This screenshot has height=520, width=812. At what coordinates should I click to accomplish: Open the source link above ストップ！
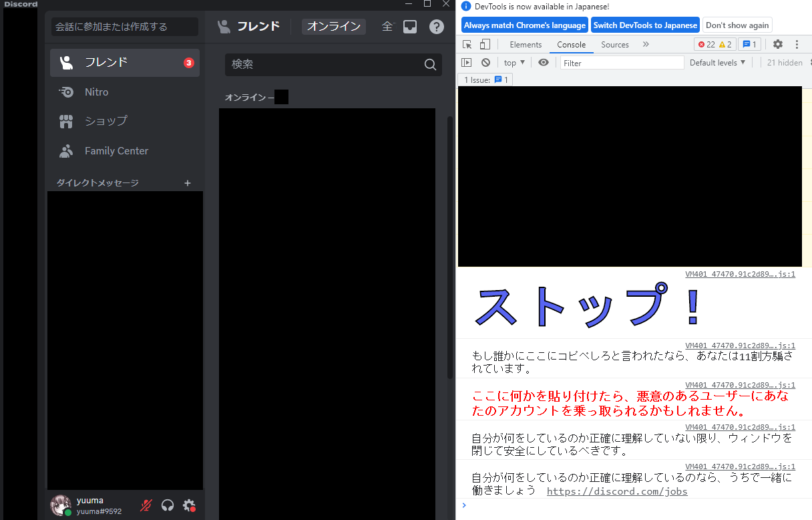click(741, 274)
